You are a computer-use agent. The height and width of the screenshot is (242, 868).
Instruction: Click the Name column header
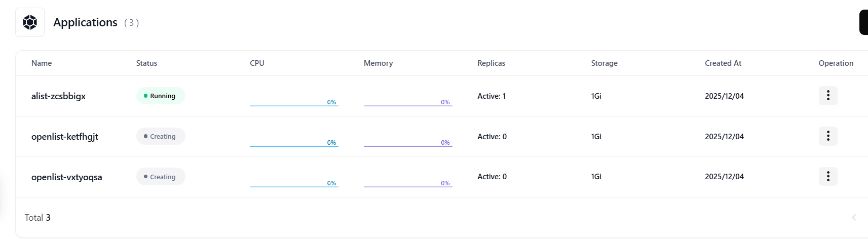click(x=42, y=63)
